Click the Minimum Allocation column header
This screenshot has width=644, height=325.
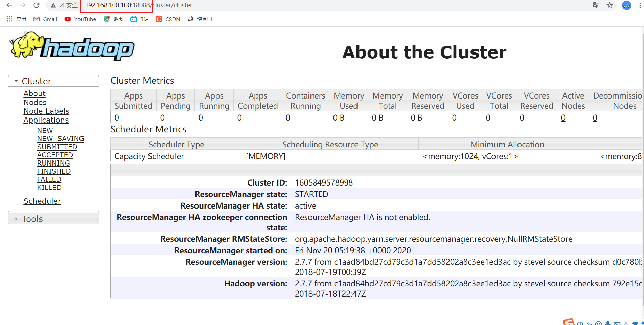point(507,144)
